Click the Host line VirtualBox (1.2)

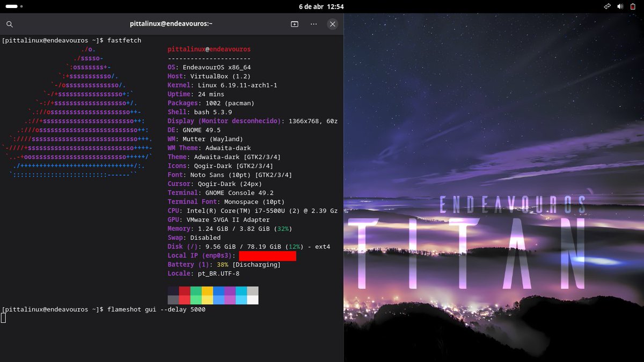[x=209, y=76]
